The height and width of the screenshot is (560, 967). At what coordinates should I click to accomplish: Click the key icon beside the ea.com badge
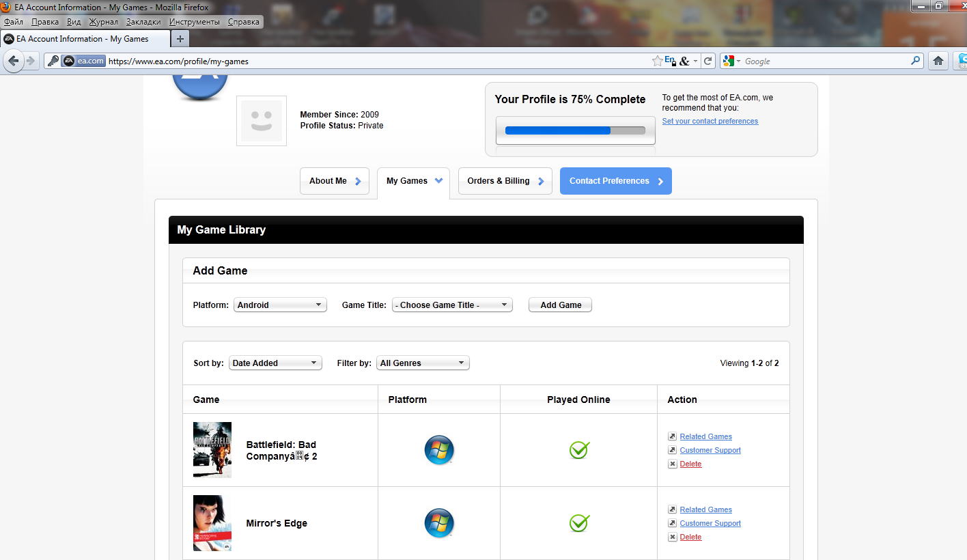point(53,61)
